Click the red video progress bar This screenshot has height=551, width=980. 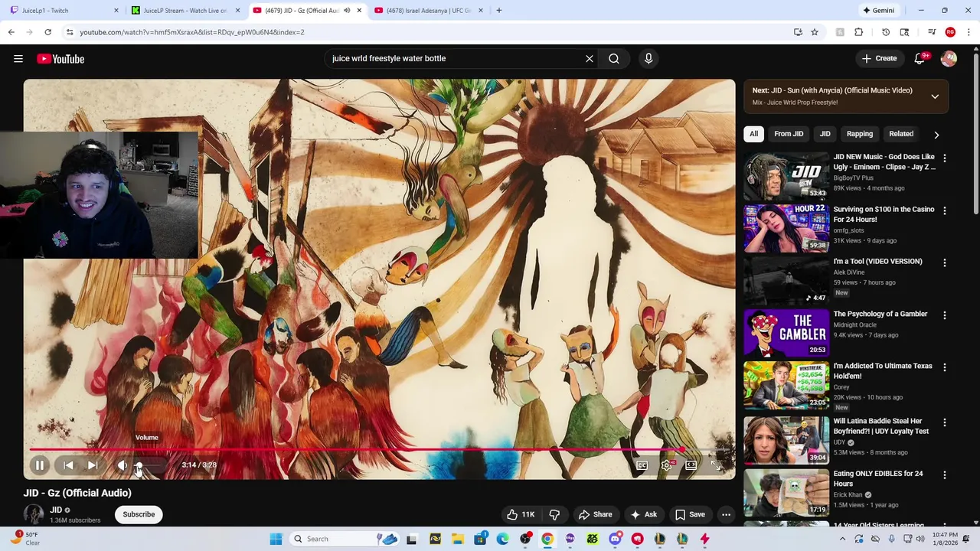(379, 449)
